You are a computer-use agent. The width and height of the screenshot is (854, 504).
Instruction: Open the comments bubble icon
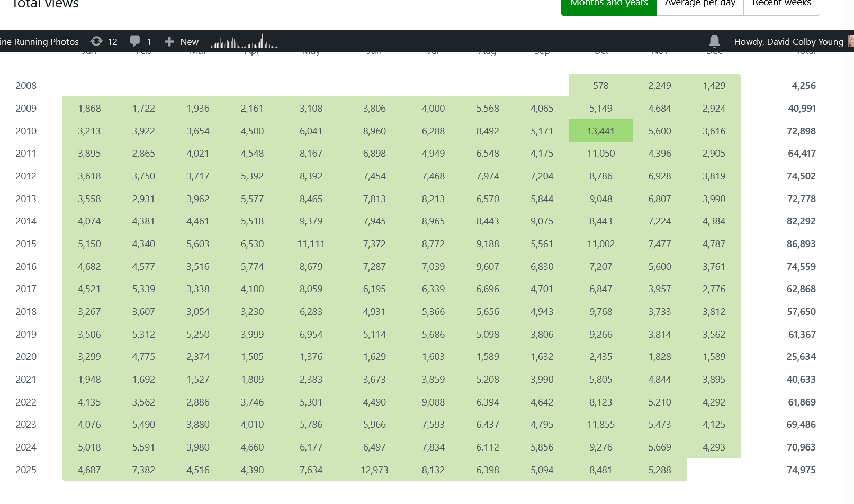coord(135,41)
